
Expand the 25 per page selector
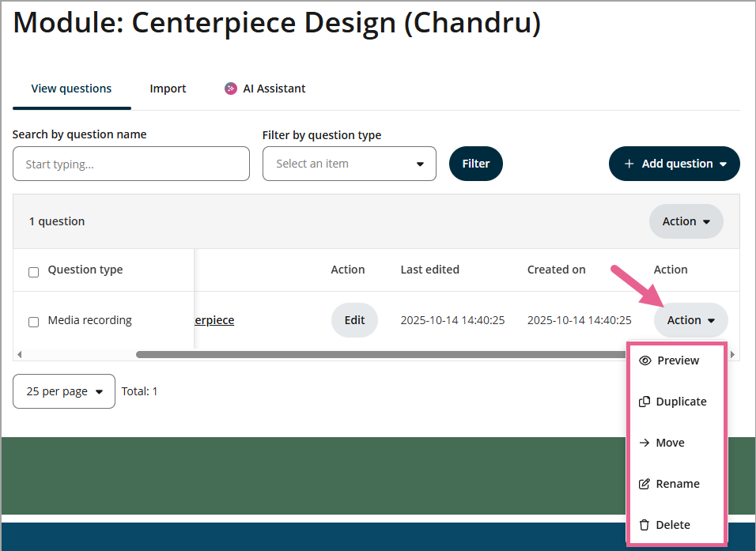(64, 391)
